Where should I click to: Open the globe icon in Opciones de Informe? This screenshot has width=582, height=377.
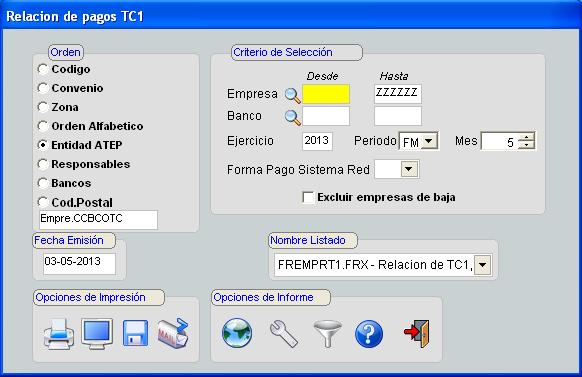click(237, 333)
